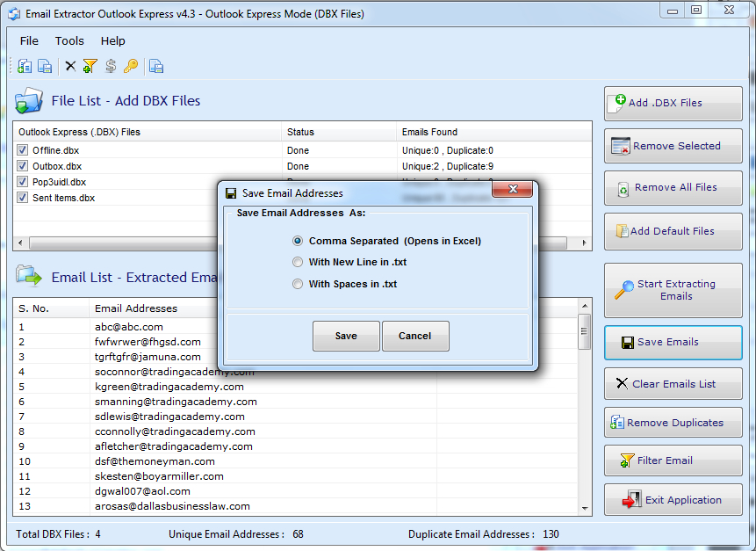Click the Emails Found column header
756x551 pixels.
pyautogui.click(x=494, y=132)
